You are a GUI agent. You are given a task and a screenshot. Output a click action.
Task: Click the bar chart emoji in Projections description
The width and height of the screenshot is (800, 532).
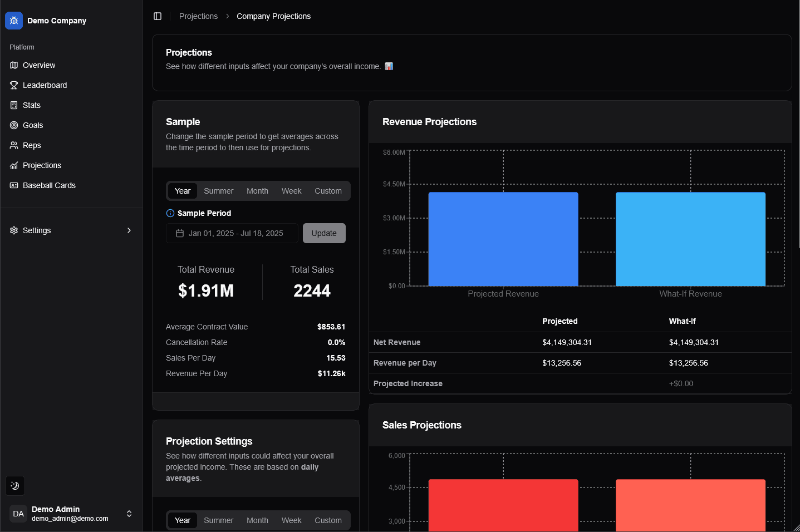(x=389, y=66)
